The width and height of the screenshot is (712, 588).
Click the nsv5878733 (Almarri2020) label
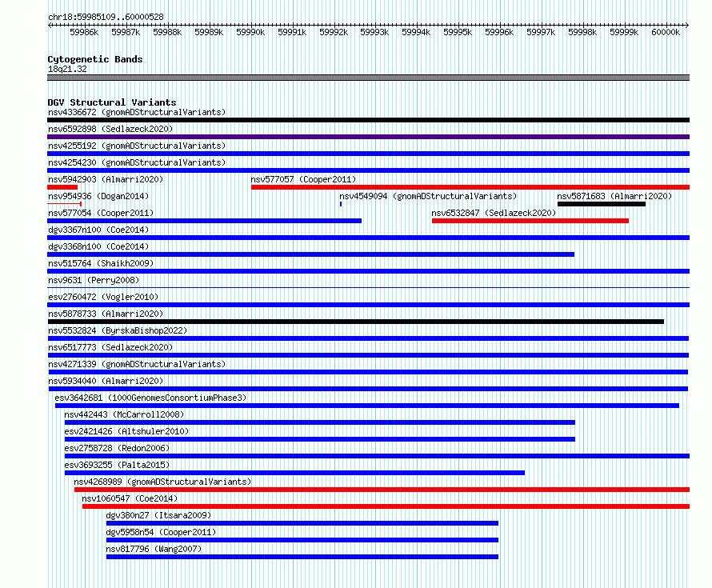pos(106,314)
